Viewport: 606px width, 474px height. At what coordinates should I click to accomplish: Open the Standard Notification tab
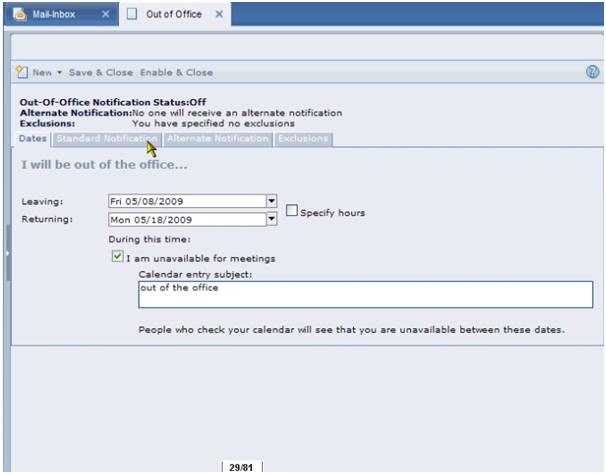(x=107, y=139)
